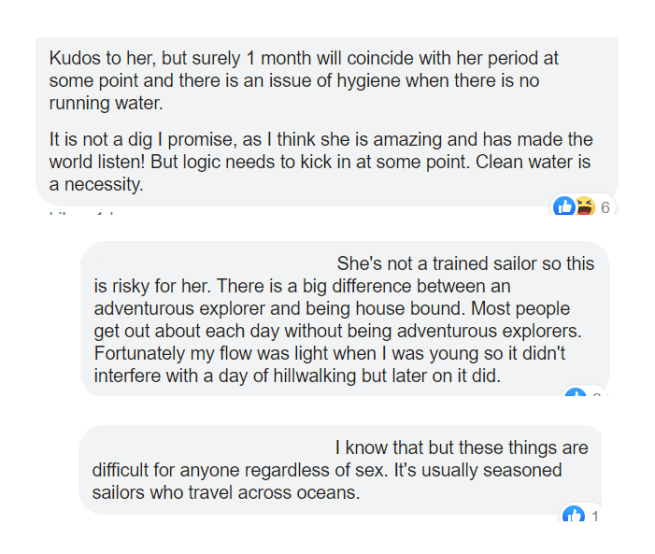This screenshot has width=655, height=554.
Task: Click the Like reaction icon on the seasoned sailors reply
Action: [x=573, y=515]
